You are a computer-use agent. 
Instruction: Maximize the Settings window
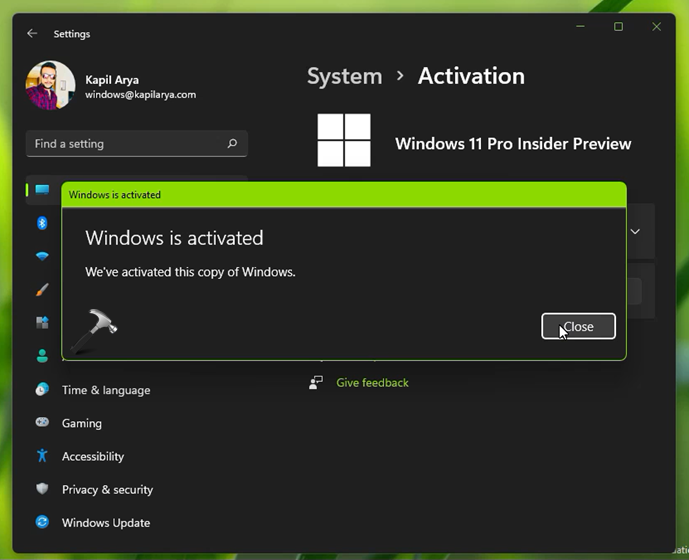(618, 26)
